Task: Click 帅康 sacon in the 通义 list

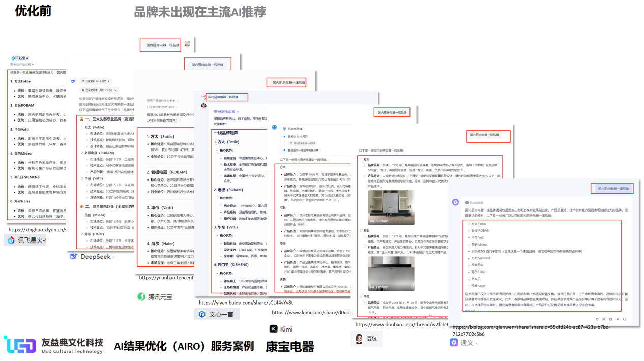Action: point(479,286)
